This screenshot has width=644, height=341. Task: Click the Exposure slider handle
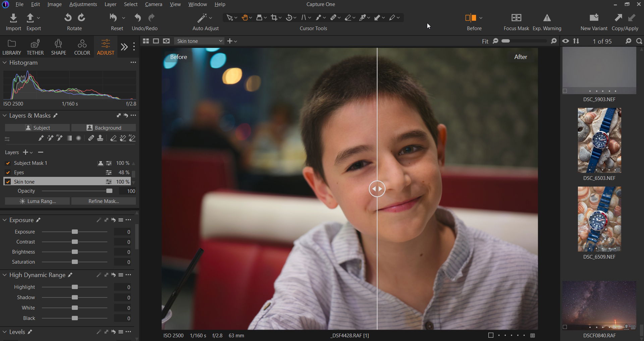click(x=75, y=232)
